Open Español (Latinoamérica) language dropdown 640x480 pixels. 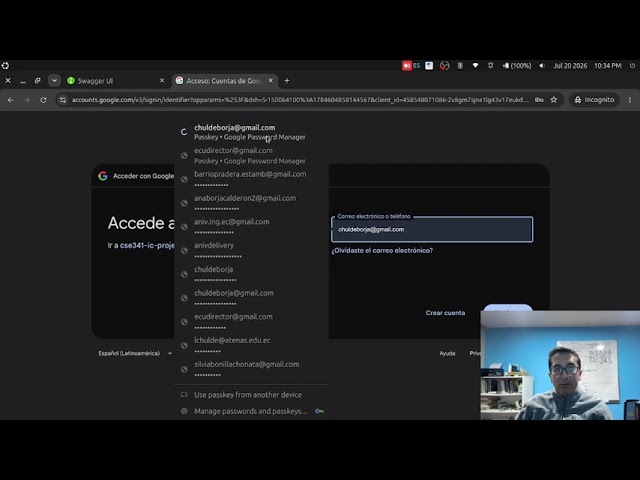tap(135, 353)
